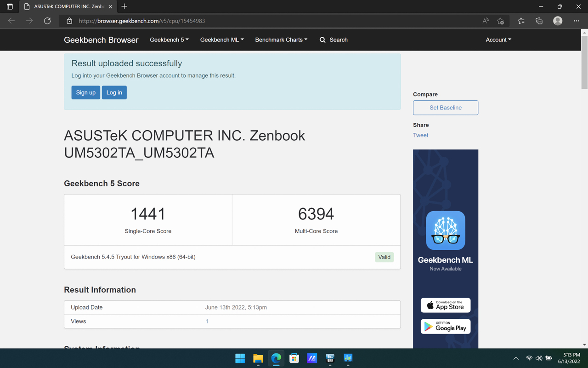
Task: Go to the Geekbench Browser home link
Action: click(x=101, y=40)
